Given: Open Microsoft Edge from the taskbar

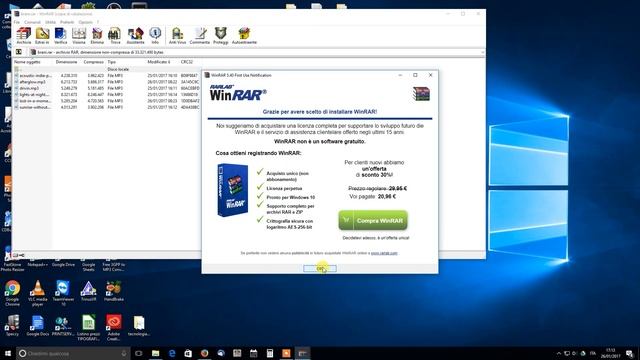Looking at the screenshot, I should [172, 353].
